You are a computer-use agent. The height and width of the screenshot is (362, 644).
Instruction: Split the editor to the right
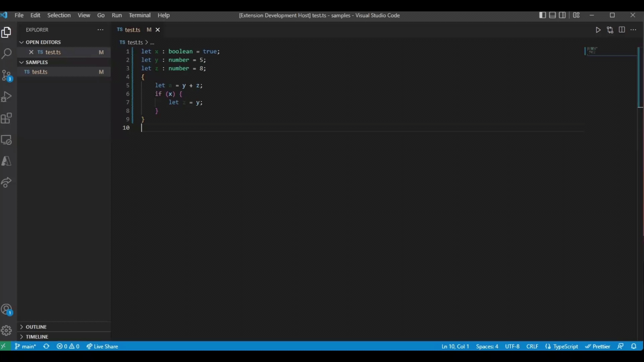622,30
